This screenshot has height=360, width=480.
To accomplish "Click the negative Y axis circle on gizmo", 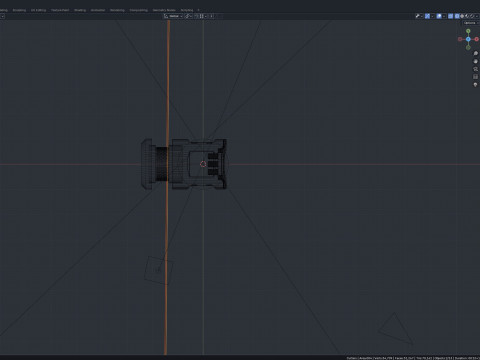I will pyautogui.click(x=468, y=47).
